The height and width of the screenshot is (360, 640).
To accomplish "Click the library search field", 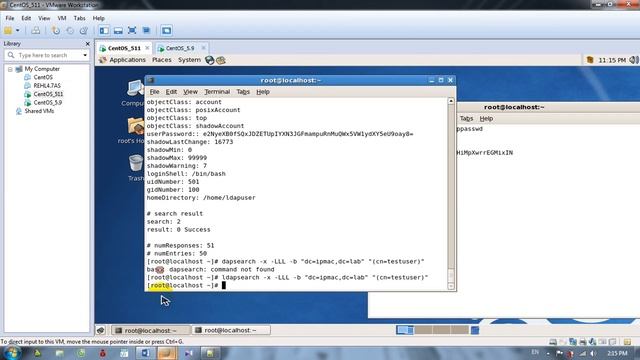I will [x=47, y=55].
